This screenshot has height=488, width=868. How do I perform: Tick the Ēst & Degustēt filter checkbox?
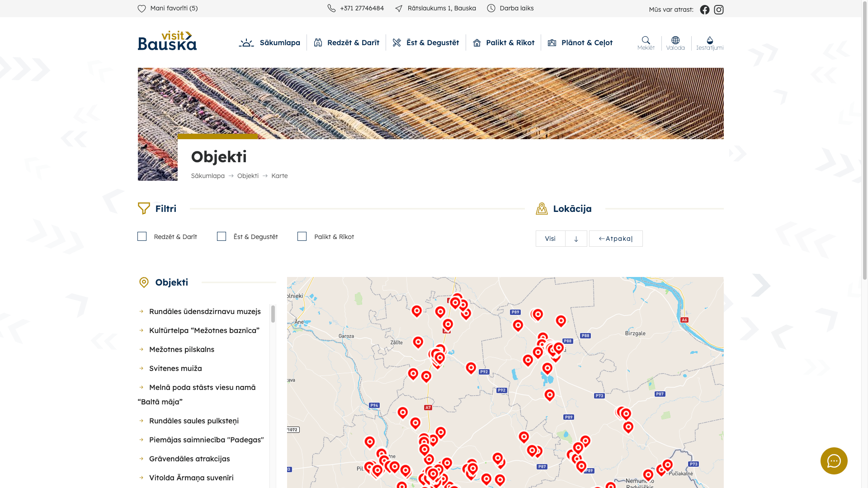click(x=222, y=236)
